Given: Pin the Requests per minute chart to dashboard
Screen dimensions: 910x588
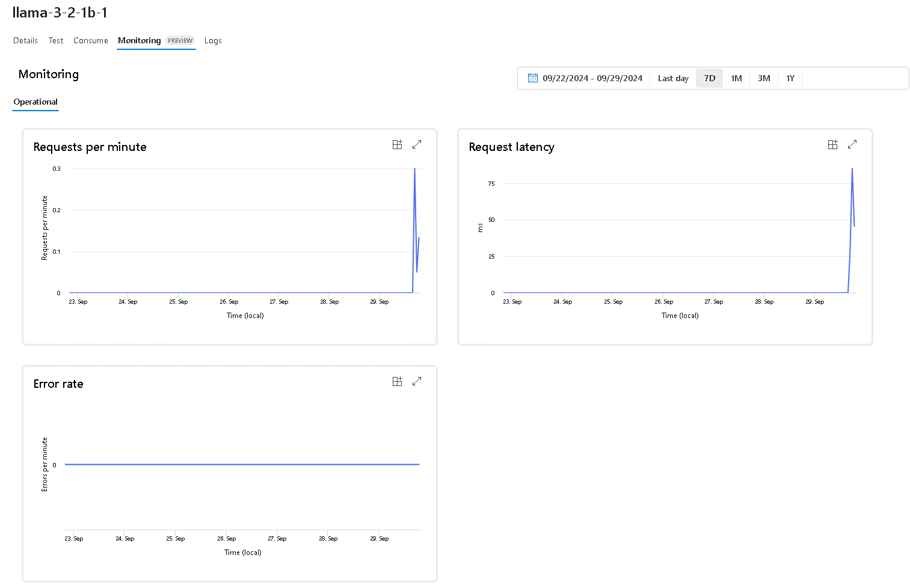Looking at the screenshot, I should tap(397, 144).
